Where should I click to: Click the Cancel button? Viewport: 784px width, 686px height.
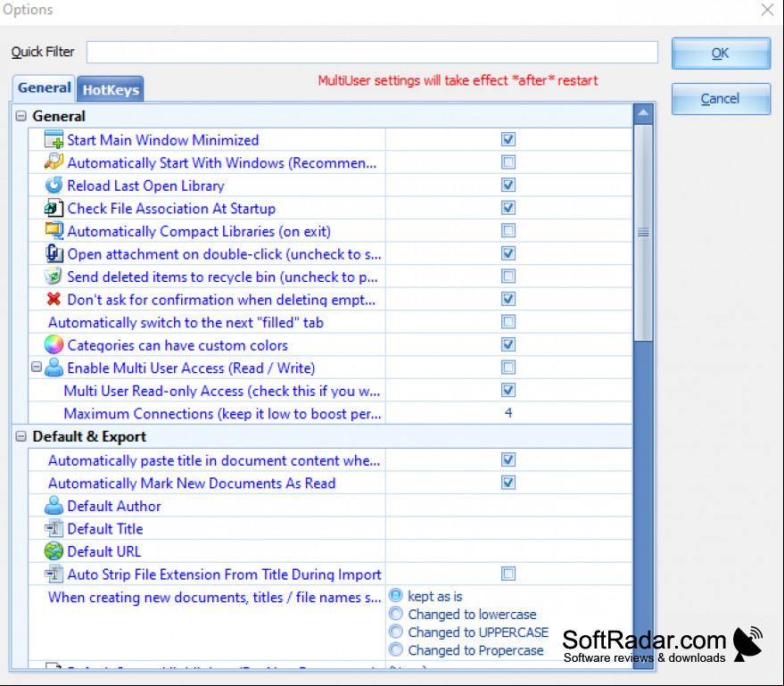coord(721,98)
